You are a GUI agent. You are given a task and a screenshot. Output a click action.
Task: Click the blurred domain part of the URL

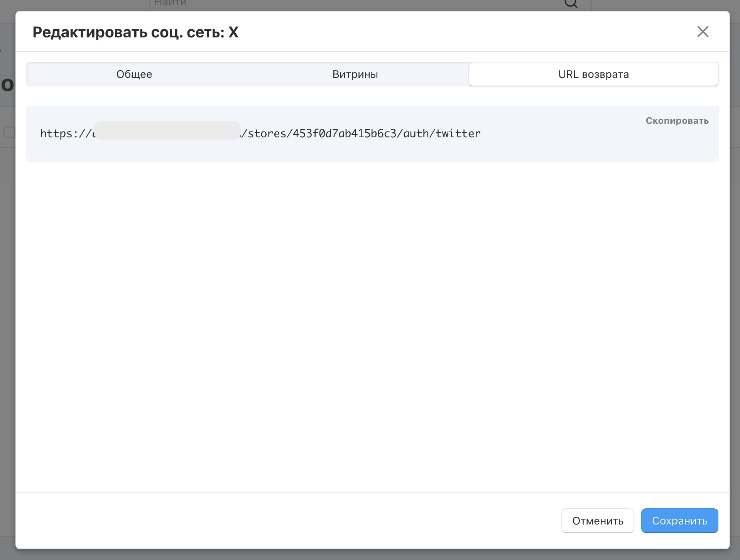pyautogui.click(x=167, y=131)
